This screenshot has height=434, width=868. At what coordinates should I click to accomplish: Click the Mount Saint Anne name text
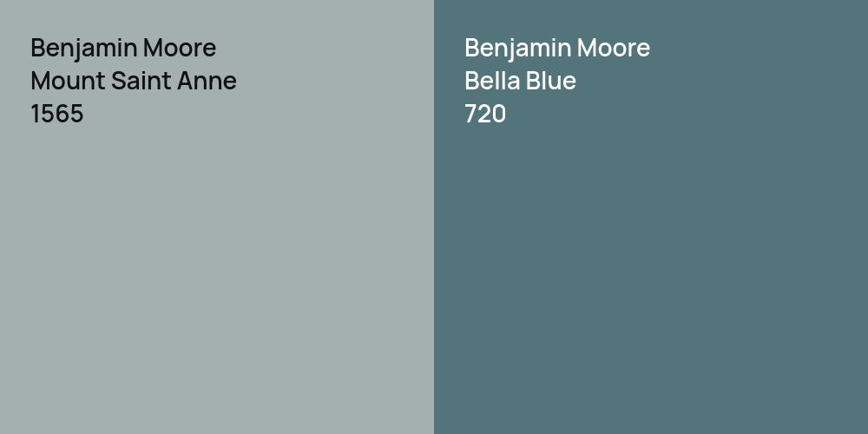click(x=133, y=81)
